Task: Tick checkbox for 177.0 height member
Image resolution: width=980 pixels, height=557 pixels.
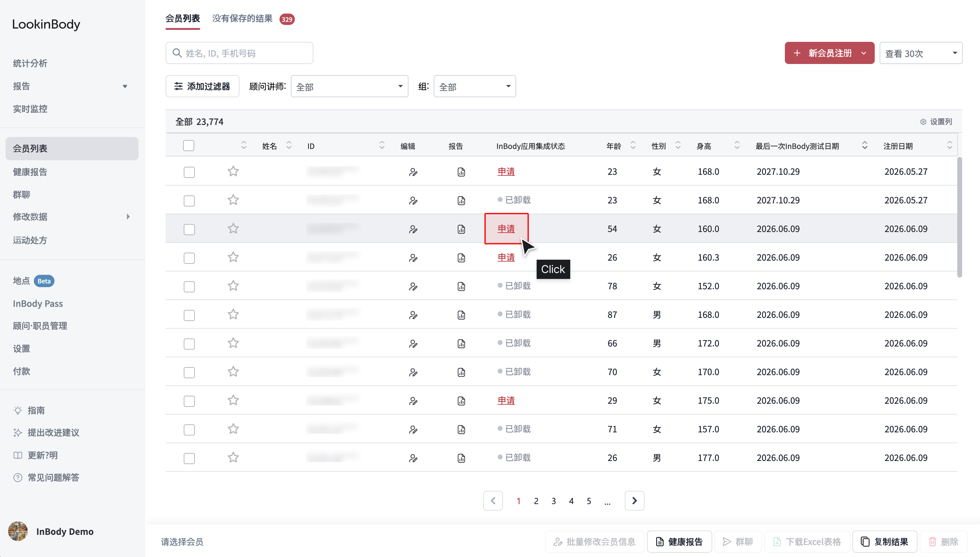Action: tap(189, 458)
